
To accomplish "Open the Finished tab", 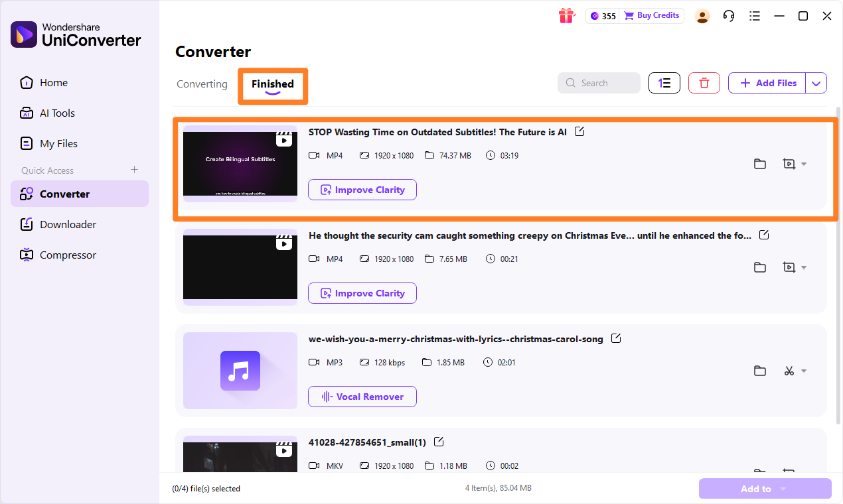I will 272,84.
